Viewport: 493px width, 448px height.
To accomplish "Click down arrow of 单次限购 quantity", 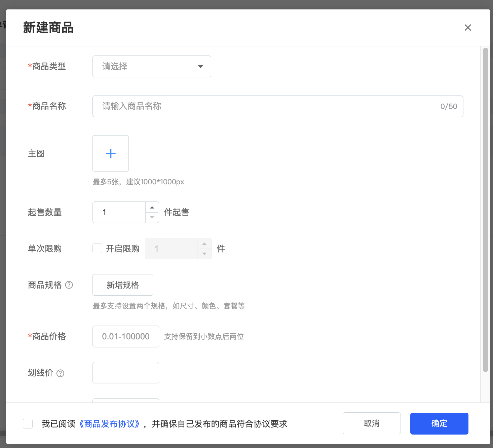I will [x=204, y=254].
